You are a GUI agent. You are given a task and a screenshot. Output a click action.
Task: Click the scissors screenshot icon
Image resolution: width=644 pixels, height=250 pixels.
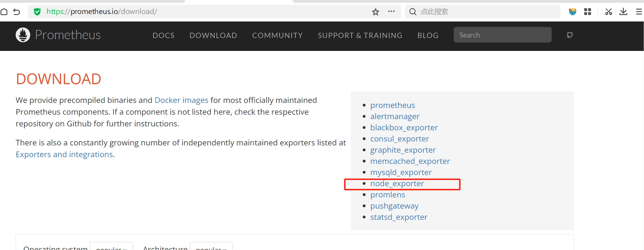pyautogui.click(x=608, y=12)
